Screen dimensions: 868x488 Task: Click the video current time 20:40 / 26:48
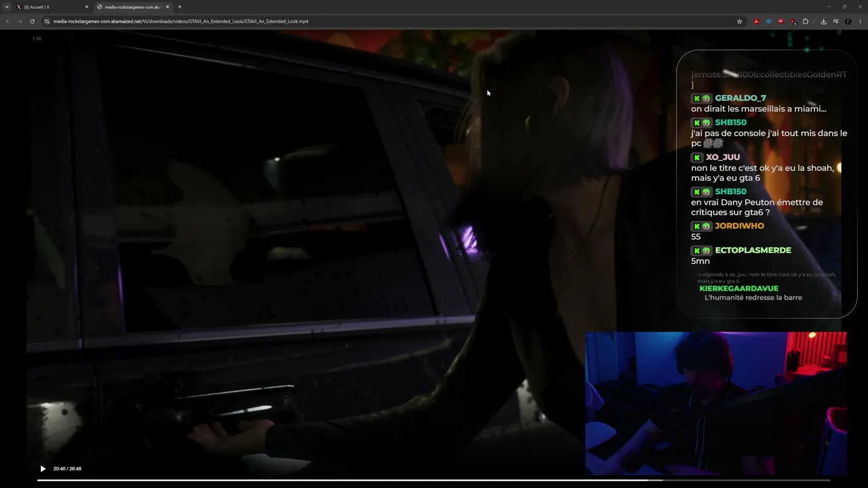click(67, 468)
